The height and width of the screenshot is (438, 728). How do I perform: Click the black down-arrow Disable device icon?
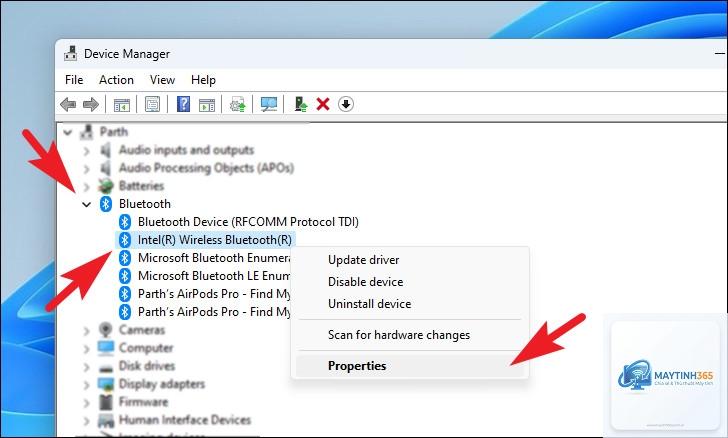click(346, 104)
